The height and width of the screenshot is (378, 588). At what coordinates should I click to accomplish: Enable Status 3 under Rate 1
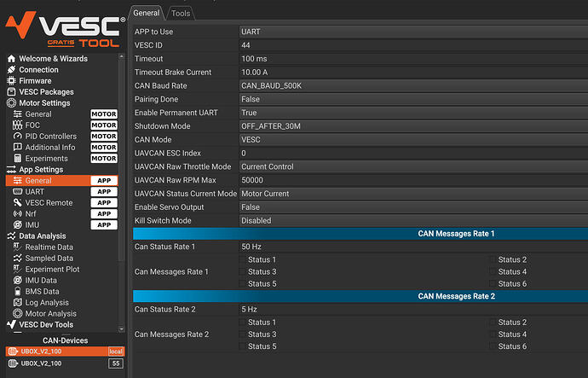point(243,271)
